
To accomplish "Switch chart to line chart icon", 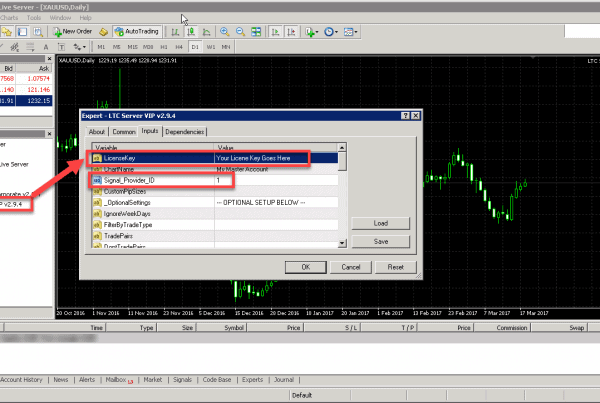I will click(x=206, y=32).
